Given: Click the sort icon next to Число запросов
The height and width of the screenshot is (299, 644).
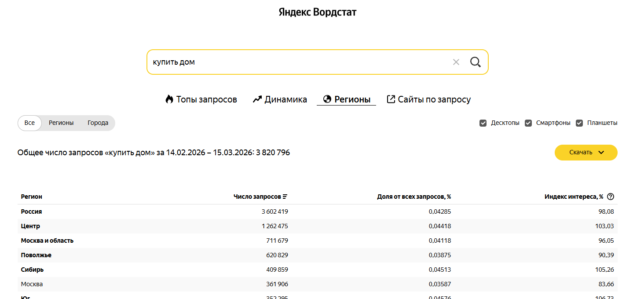Looking at the screenshot, I should coord(285,197).
